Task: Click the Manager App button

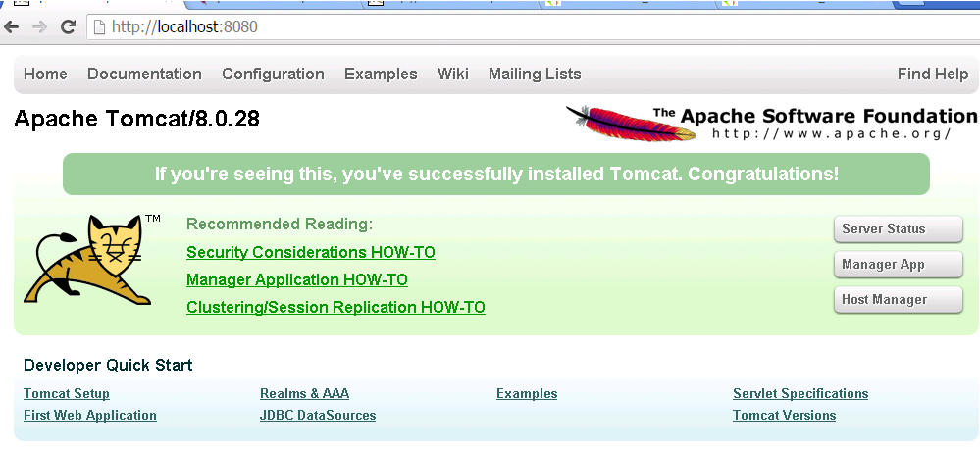Action: [899, 265]
